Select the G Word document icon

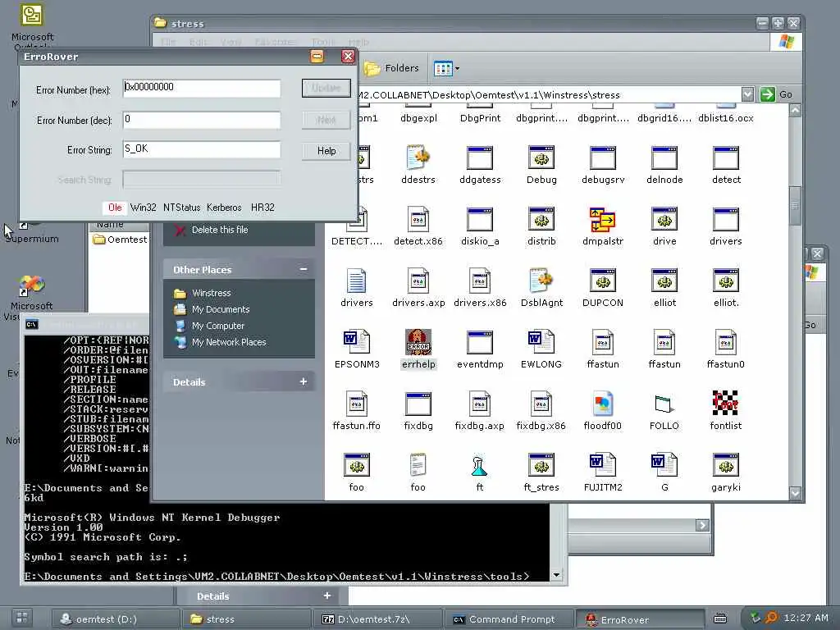coord(664,465)
